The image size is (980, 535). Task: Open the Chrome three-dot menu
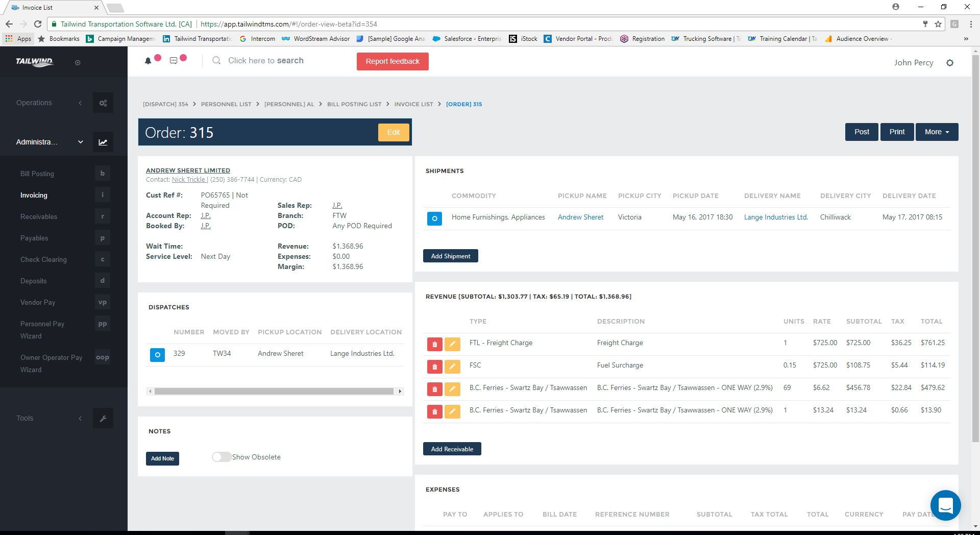970,24
